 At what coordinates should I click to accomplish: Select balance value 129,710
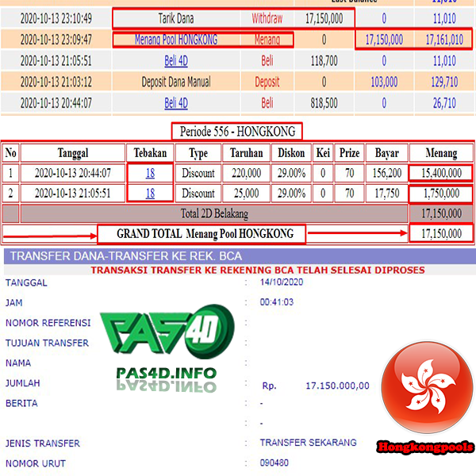click(x=444, y=82)
